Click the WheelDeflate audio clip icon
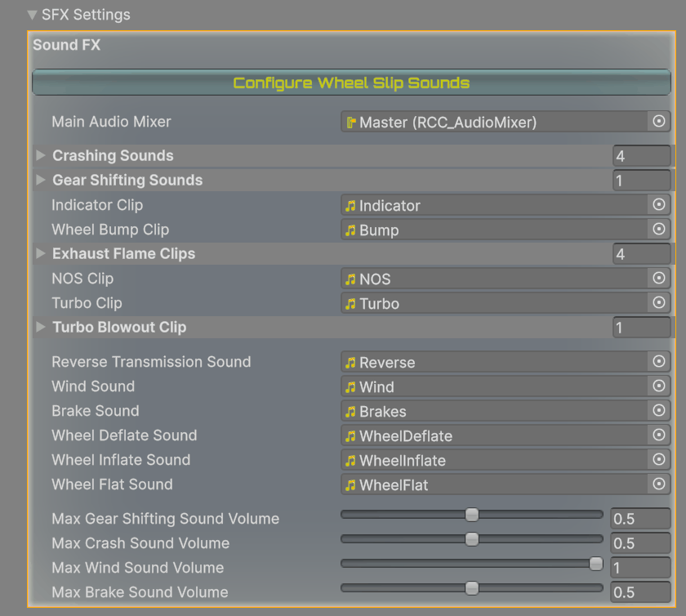Image resolution: width=686 pixels, height=616 pixels. 350,436
